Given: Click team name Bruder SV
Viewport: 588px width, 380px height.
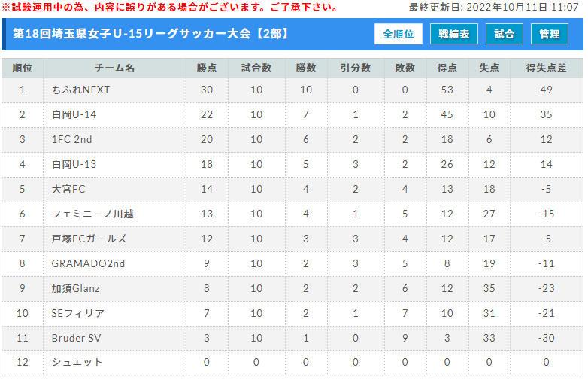Looking at the screenshot, I should (x=76, y=338).
